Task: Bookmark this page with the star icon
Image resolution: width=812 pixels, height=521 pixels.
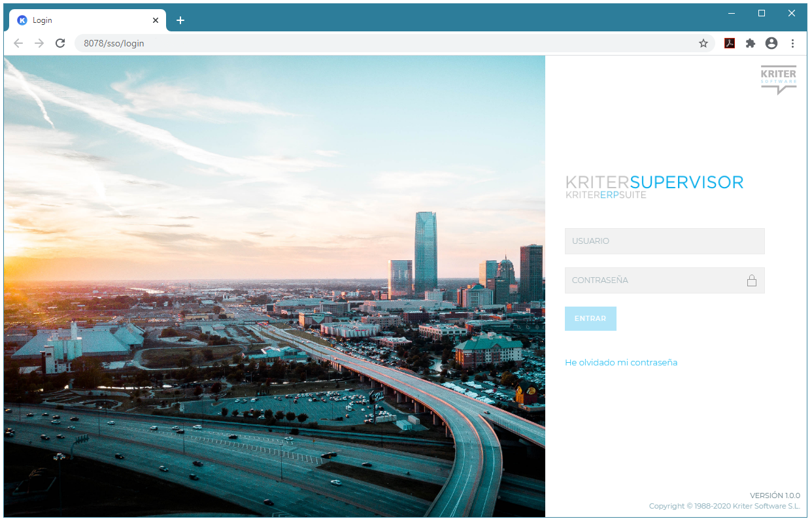Action: (703, 43)
